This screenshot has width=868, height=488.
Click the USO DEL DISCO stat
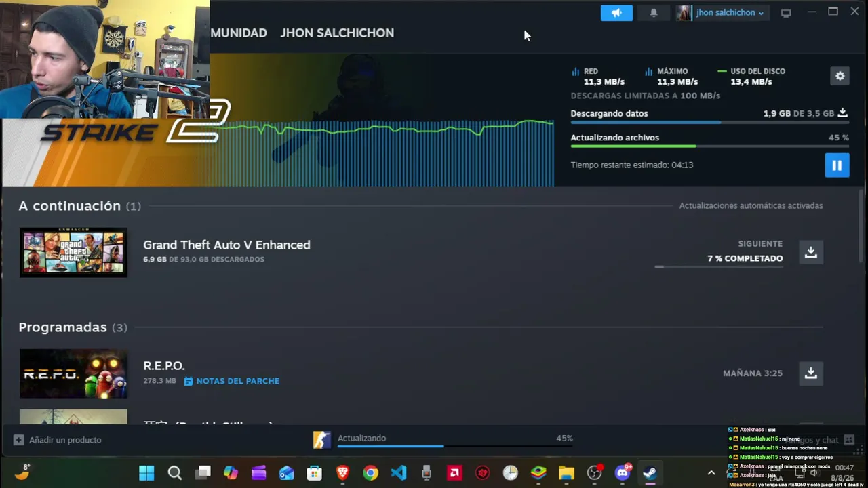[751, 76]
